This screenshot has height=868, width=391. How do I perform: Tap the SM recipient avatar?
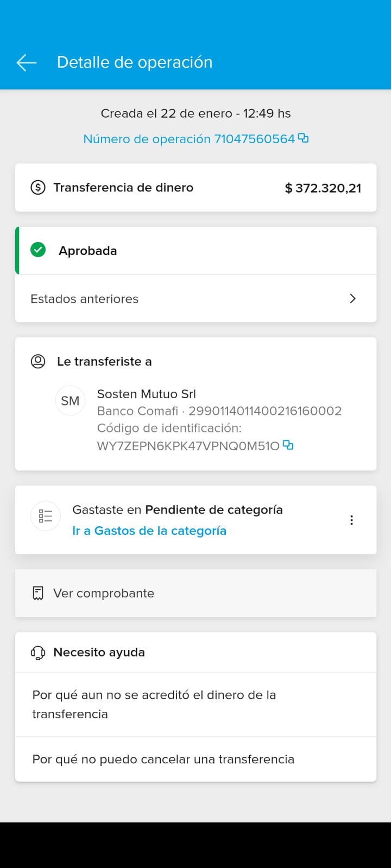click(70, 401)
